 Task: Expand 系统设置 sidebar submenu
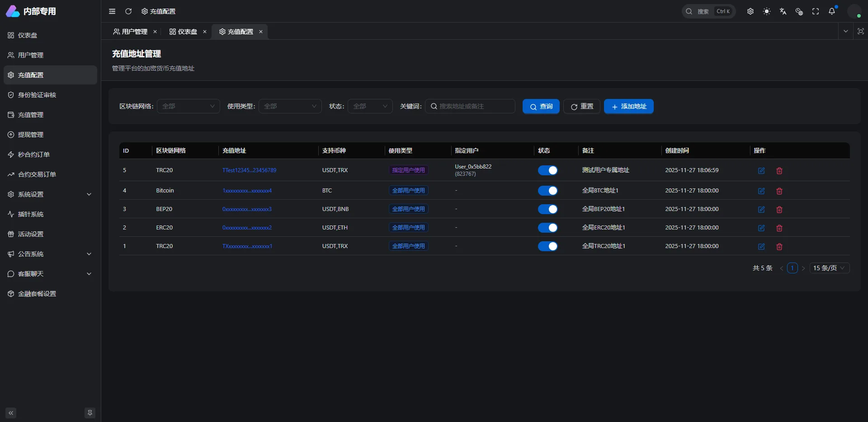click(50, 194)
